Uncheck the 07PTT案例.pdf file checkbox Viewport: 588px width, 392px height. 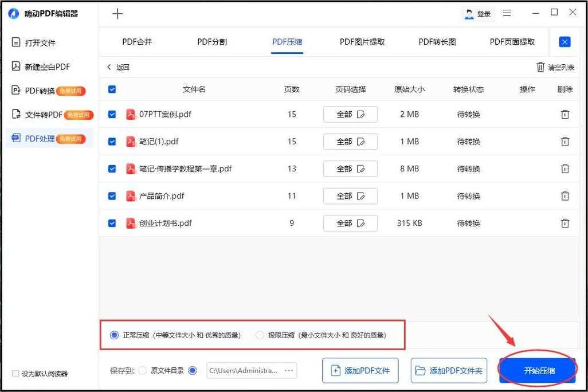(112, 114)
